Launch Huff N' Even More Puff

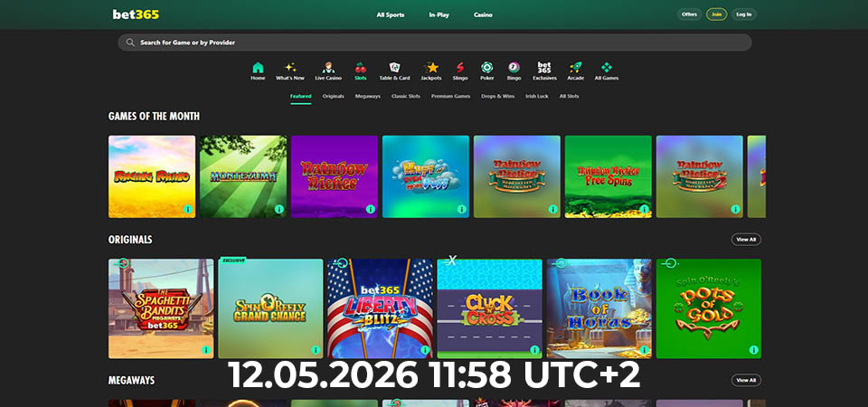point(426,176)
